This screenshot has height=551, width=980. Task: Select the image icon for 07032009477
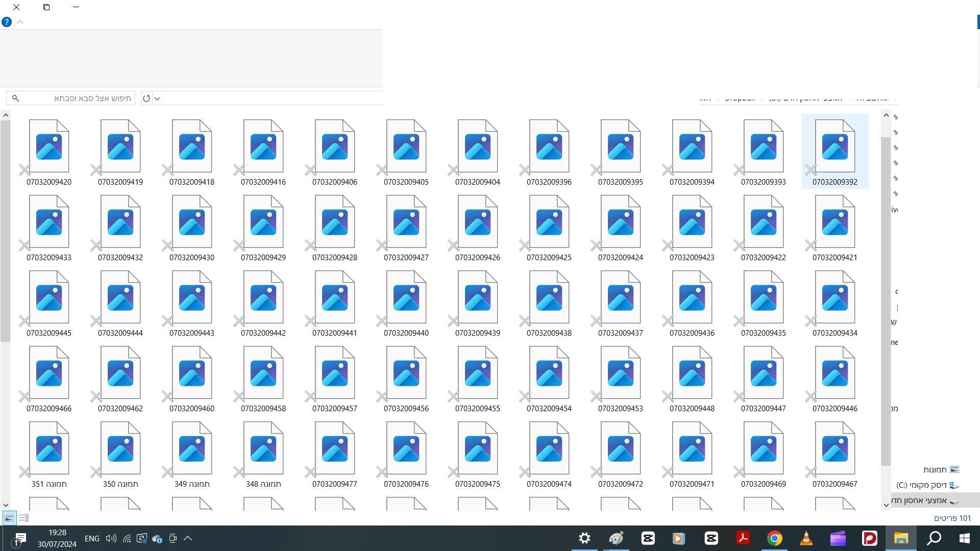tap(335, 448)
